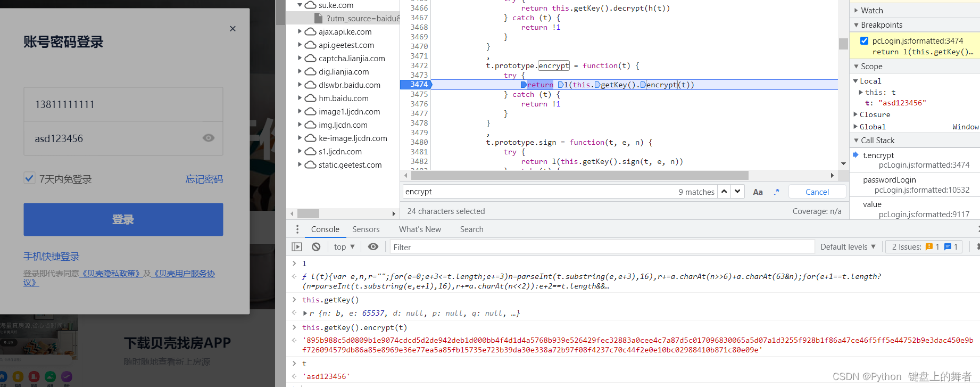Click Cancel in search bar
980x387 pixels.
click(817, 192)
